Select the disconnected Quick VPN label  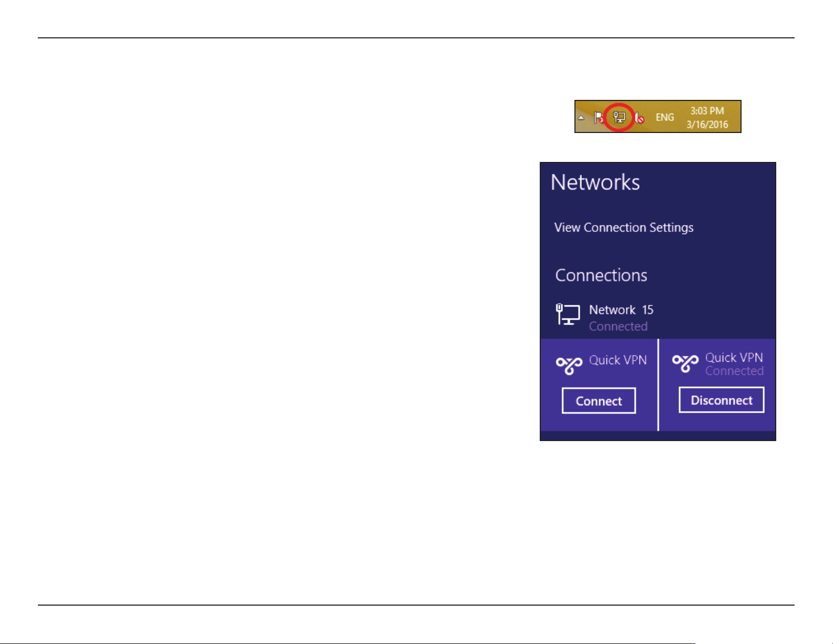click(618, 360)
